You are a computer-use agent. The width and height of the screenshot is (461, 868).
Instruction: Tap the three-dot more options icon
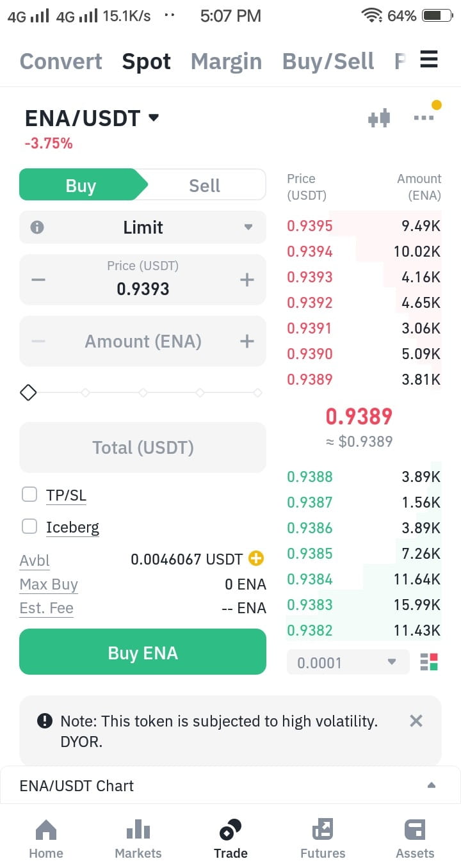coord(424,118)
